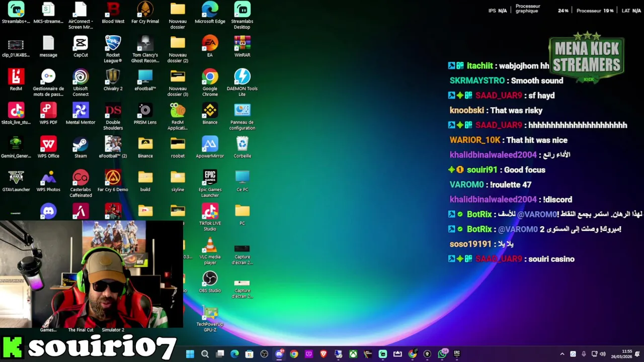Select the OBS Studio desktop icon
This screenshot has width=644, height=362.
[210, 283]
